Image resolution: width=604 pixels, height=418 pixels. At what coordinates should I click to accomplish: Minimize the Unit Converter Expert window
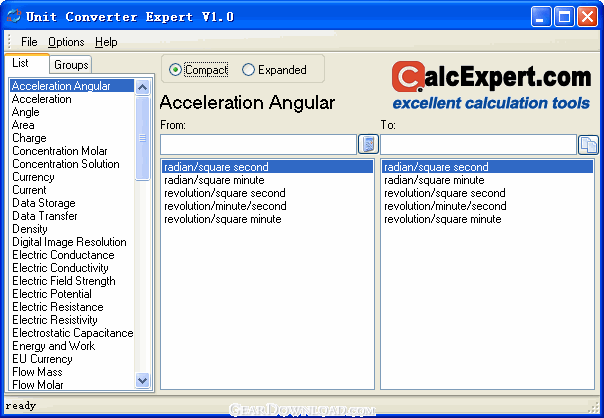(541, 17)
